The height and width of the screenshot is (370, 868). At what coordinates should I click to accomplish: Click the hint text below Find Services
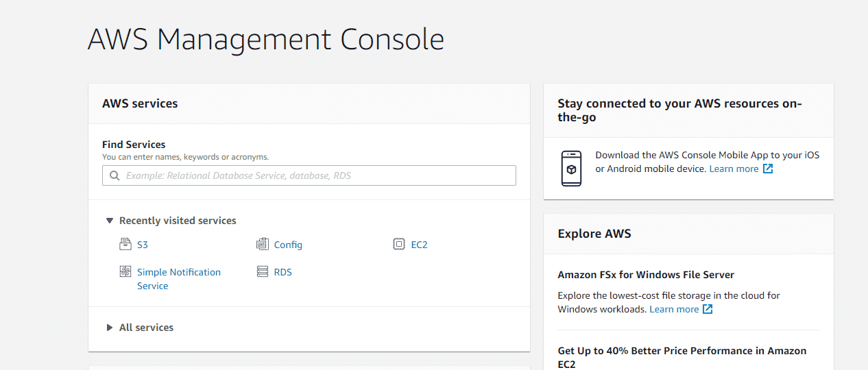[186, 157]
